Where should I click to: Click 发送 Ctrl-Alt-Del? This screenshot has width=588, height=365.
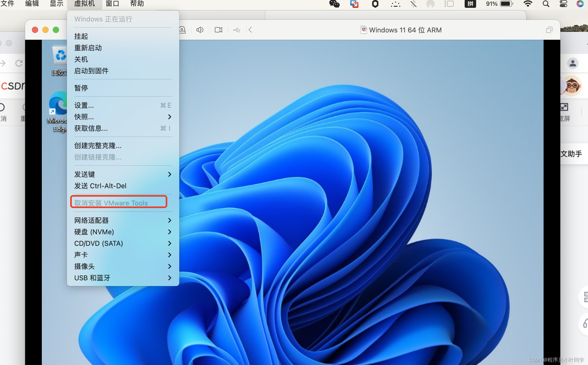(x=100, y=186)
